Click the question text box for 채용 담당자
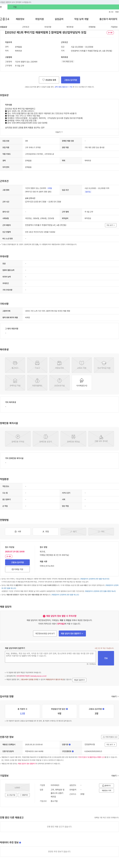 (x=51, y=657)
